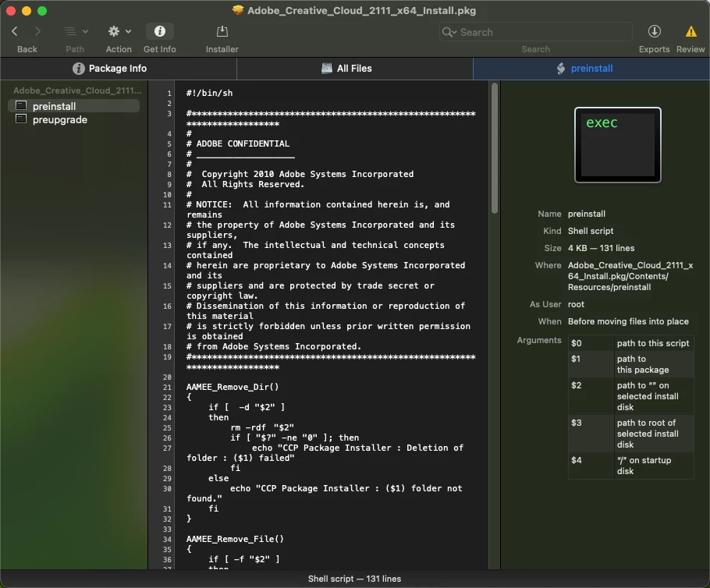710x588 pixels.
Task: Go back with the Back arrow
Action: [x=15, y=31]
